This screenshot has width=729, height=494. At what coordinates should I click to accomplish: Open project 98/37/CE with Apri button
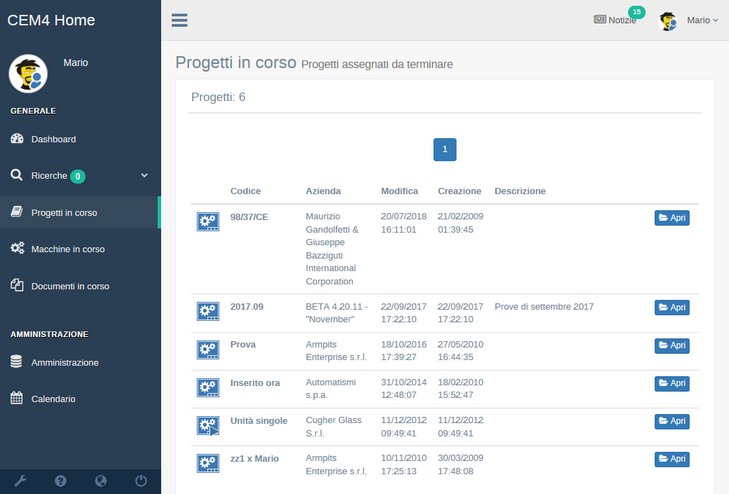pos(671,218)
